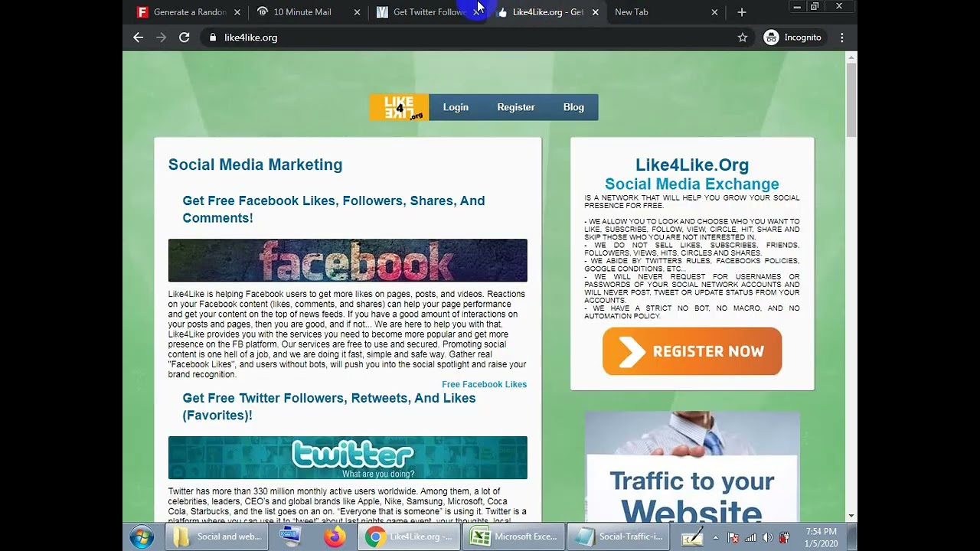Click the facebook banner image

pyautogui.click(x=348, y=260)
